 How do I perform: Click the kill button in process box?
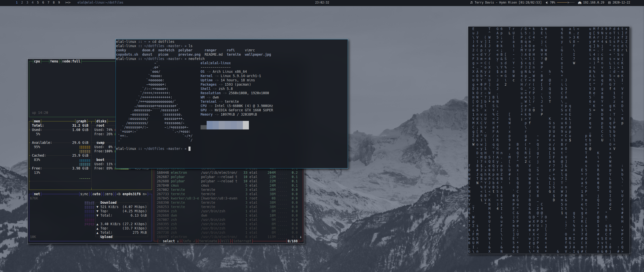225,241
